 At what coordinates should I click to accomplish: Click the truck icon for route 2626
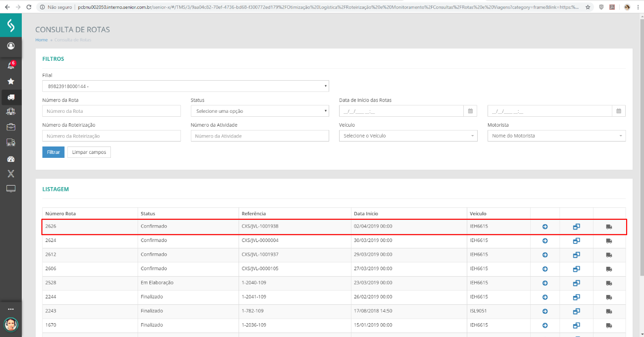608,227
